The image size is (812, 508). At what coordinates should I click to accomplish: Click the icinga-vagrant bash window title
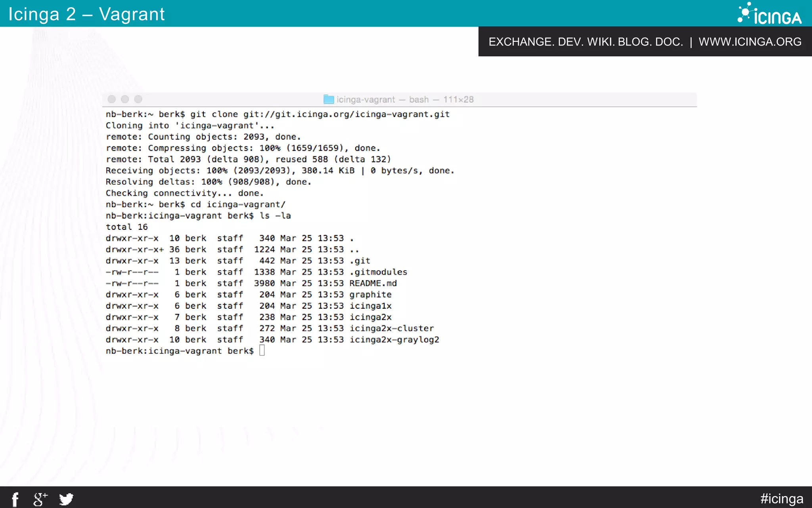[x=405, y=100]
